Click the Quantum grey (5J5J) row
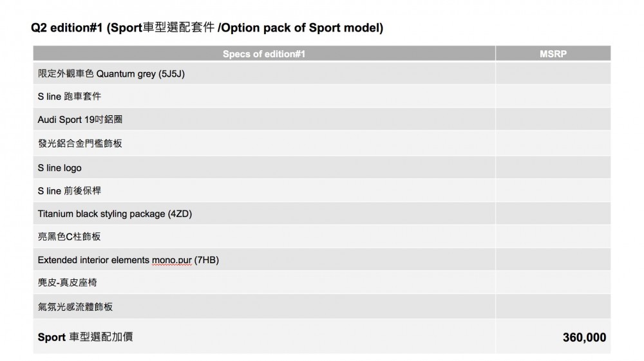This screenshot has height=361, width=644. click(x=111, y=73)
